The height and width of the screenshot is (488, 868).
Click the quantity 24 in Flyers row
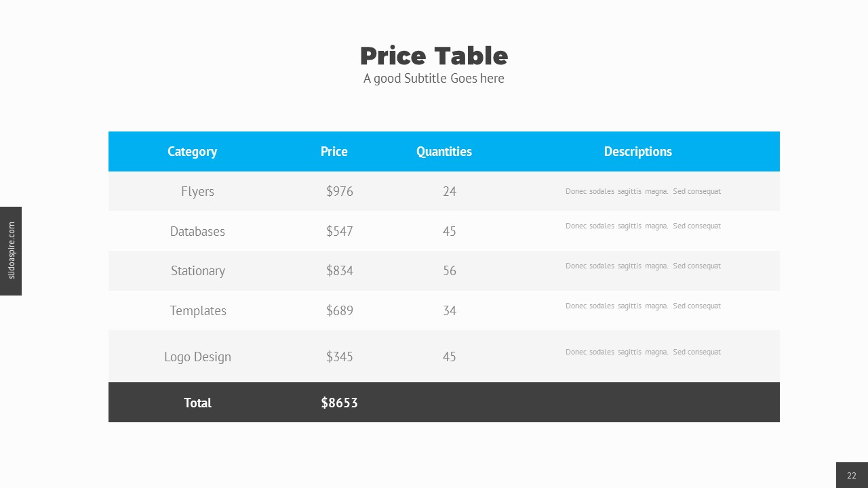pos(450,191)
